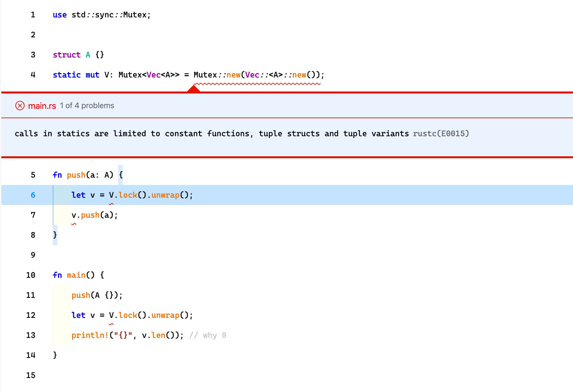
Task: Click the rustc(E0015) error code
Action: (x=441, y=134)
